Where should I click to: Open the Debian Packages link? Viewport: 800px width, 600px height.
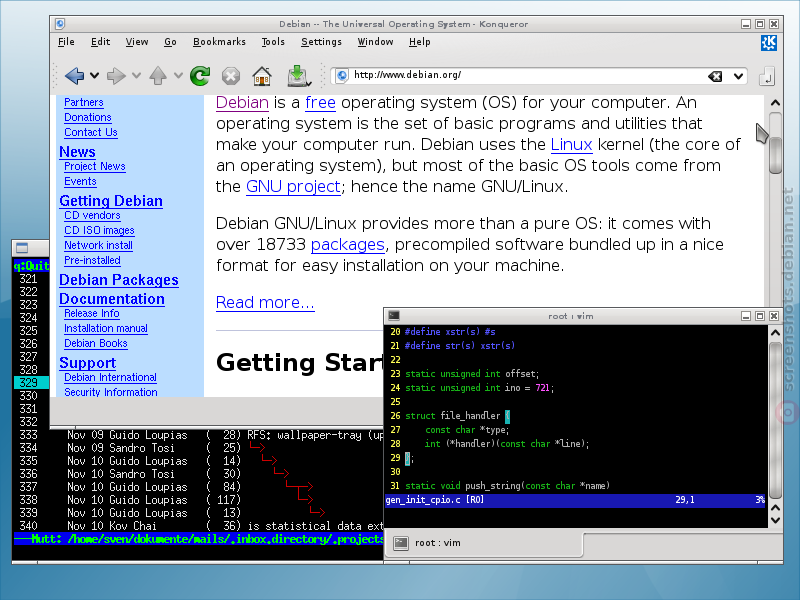point(119,280)
